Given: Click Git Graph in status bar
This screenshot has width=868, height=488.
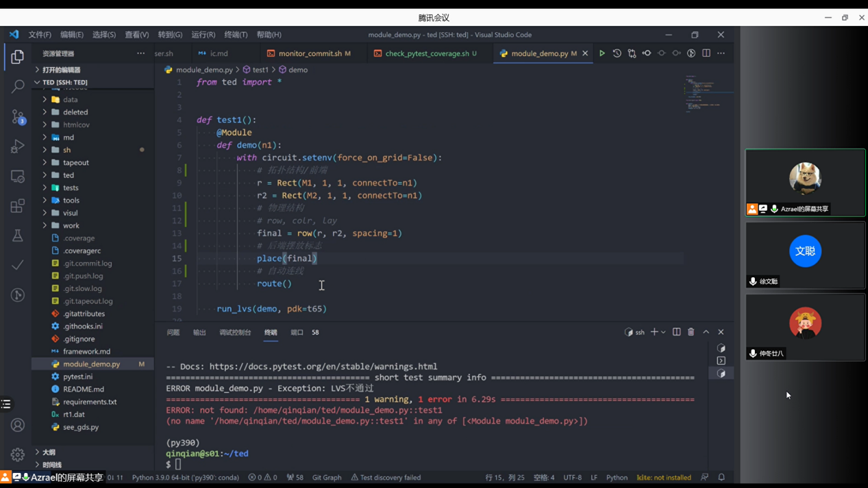Looking at the screenshot, I should point(327,477).
